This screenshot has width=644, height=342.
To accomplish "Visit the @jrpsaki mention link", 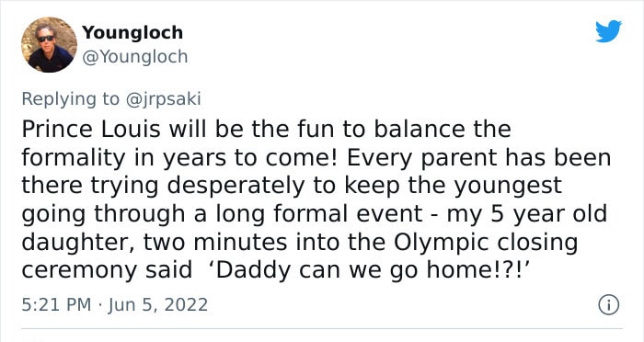I will coord(164,99).
